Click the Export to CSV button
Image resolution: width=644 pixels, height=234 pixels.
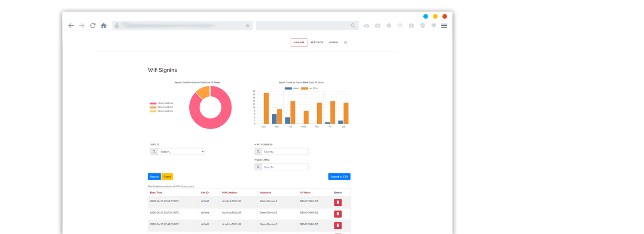point(339,177)
